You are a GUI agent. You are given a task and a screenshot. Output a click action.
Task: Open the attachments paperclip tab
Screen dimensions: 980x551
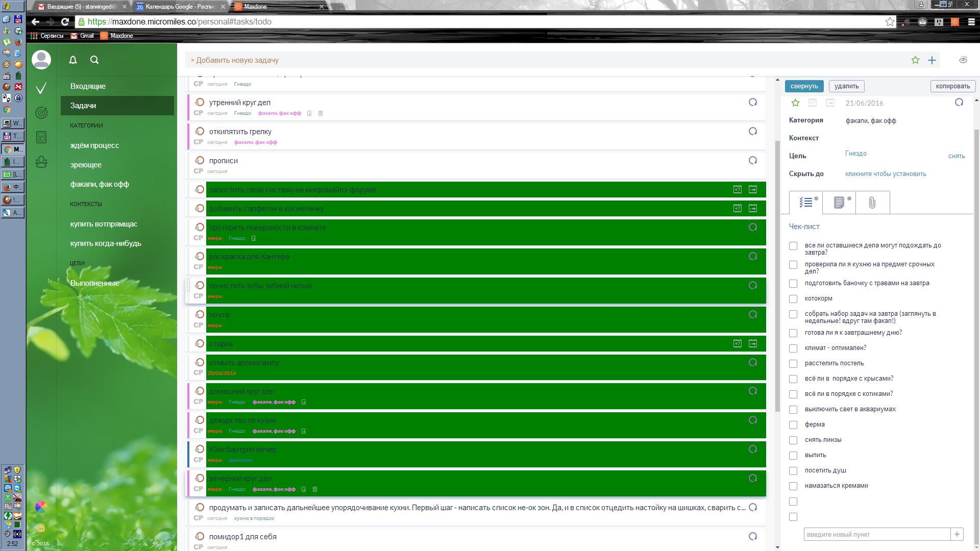pos(872,203)
